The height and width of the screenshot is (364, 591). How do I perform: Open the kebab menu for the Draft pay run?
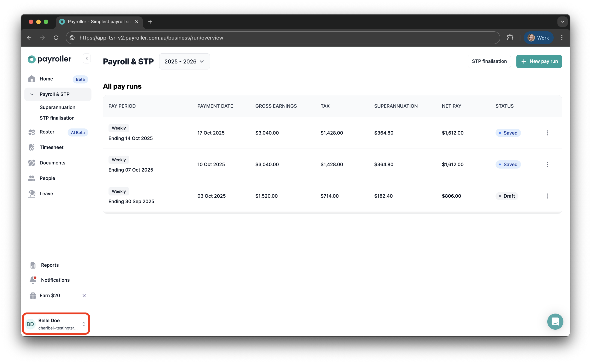click(x=547, y=196)
